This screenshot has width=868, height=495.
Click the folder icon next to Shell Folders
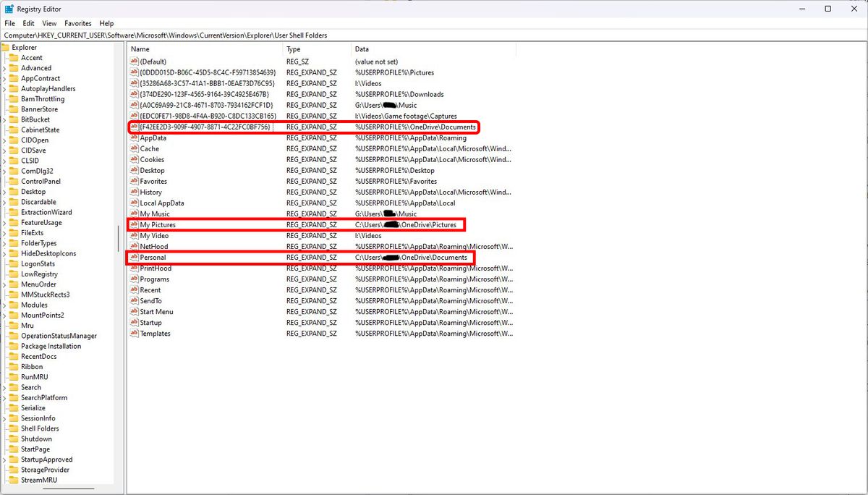(15, 428)
